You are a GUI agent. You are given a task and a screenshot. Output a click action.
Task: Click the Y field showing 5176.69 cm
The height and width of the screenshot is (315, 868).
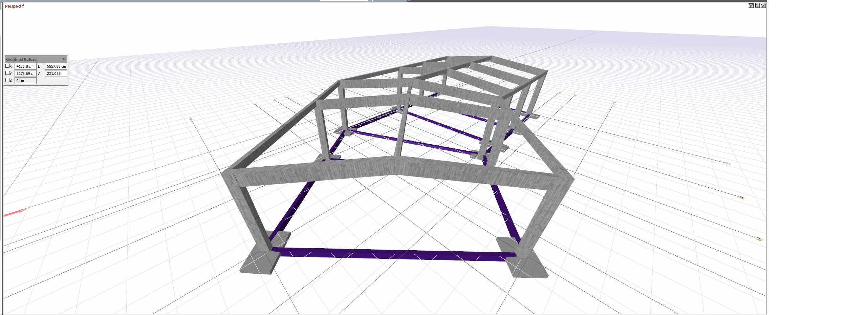(x=25, y=73)
